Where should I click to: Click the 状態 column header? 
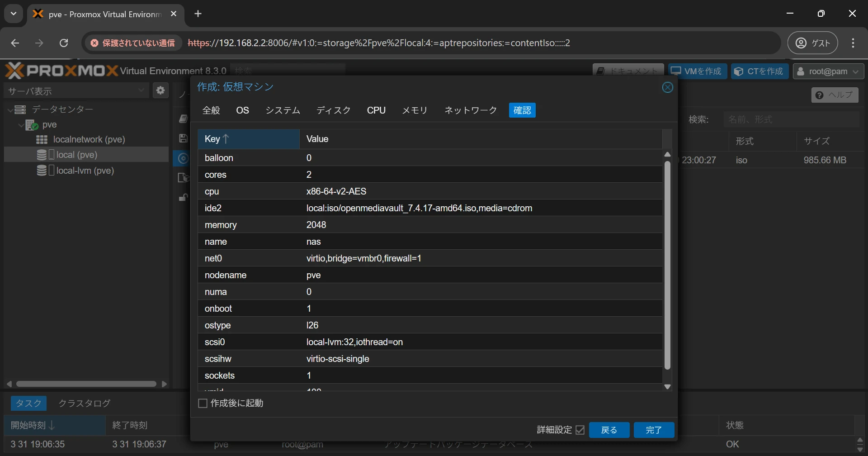[x=787, y=425]
